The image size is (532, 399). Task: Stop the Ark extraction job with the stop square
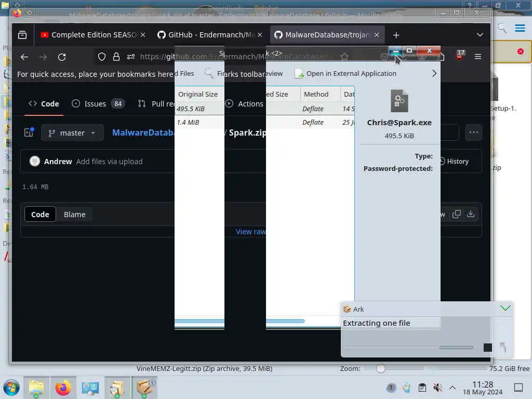487,348
